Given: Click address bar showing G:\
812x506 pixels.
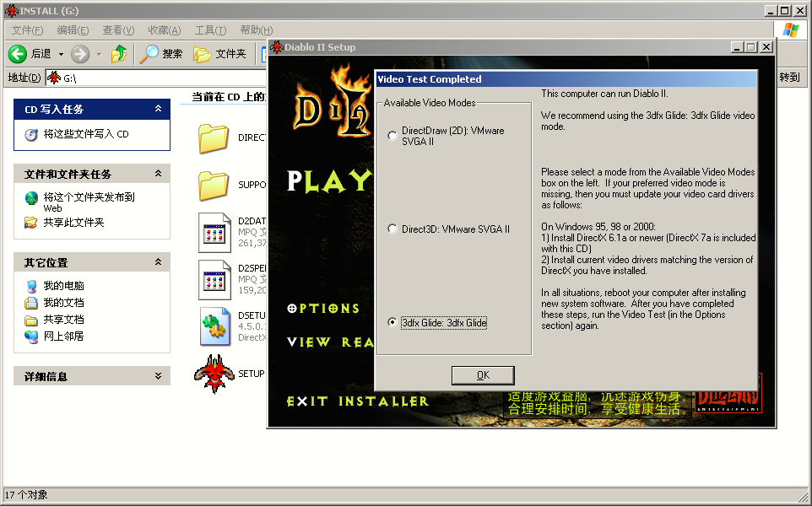Looking at the screenshot, I should (x=155, y=78).
